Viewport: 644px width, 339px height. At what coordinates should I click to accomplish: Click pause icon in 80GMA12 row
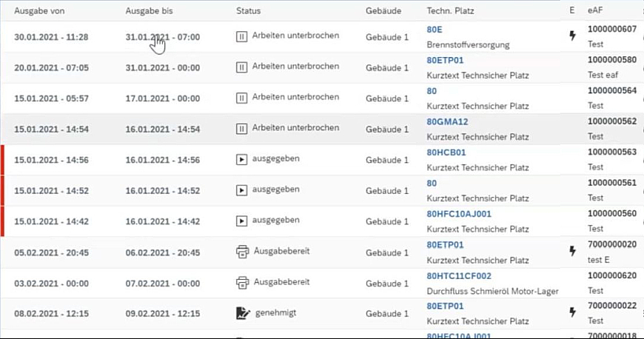pyautogui.click(x=241, y=129)
